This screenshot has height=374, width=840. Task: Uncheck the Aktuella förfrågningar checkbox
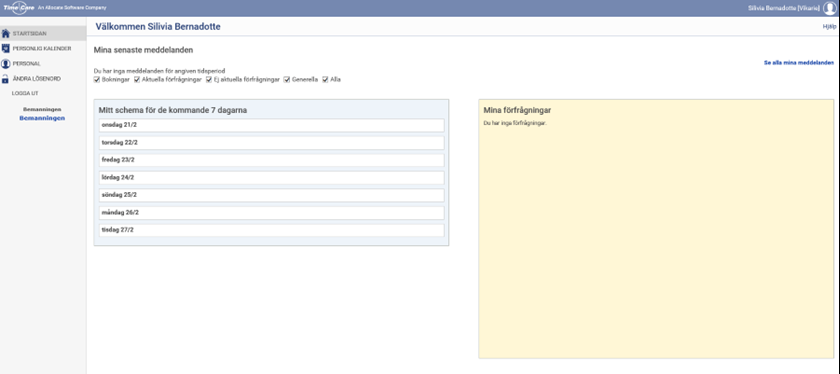[137, 79]
